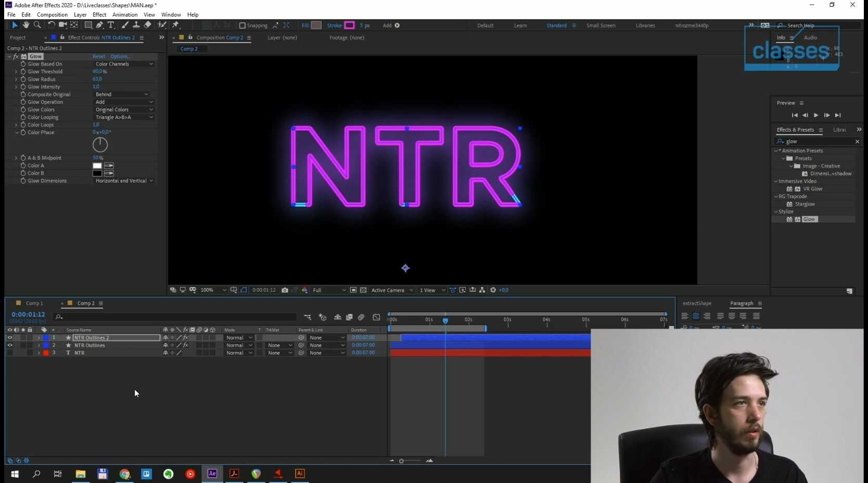868x483 pixels.
Task: Click the Add shape contents button
Action: pyautogui.click(x=397, y=25)
